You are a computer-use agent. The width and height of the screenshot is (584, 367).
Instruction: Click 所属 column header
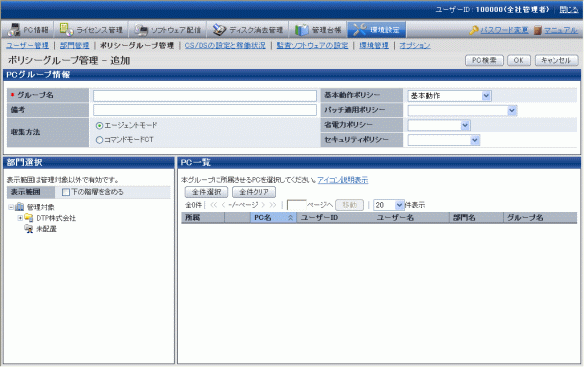(203, 218)
